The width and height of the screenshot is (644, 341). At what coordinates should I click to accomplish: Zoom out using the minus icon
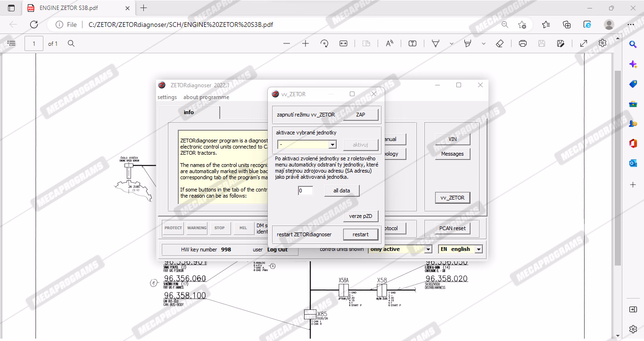(287, 43)
